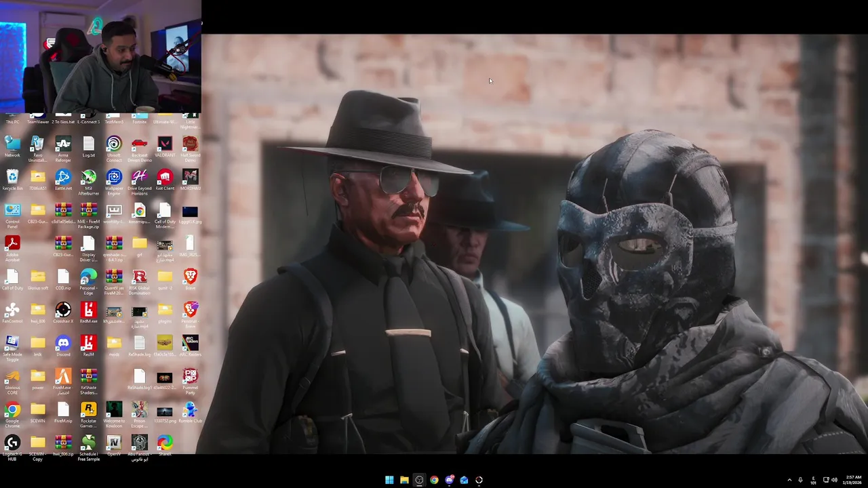Select the Arma Reforger shortcut
This screenshot has height=488, width=868.
click(63, 149)
